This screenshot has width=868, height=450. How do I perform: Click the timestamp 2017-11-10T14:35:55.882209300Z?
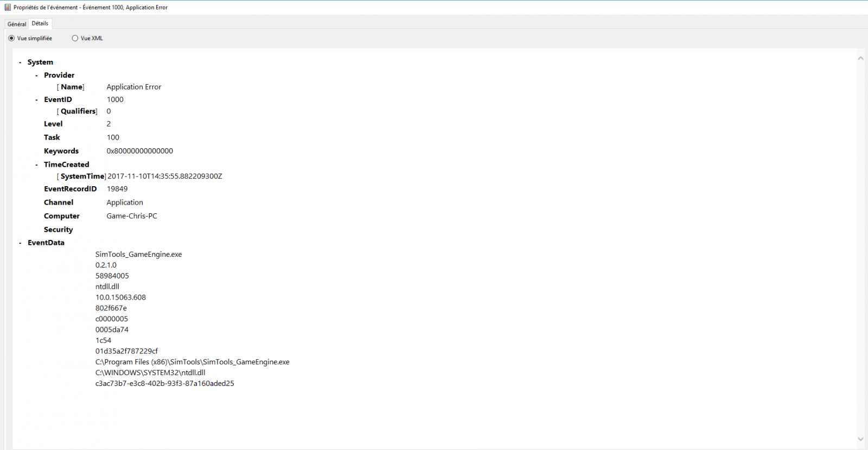[x=165, y=176]
